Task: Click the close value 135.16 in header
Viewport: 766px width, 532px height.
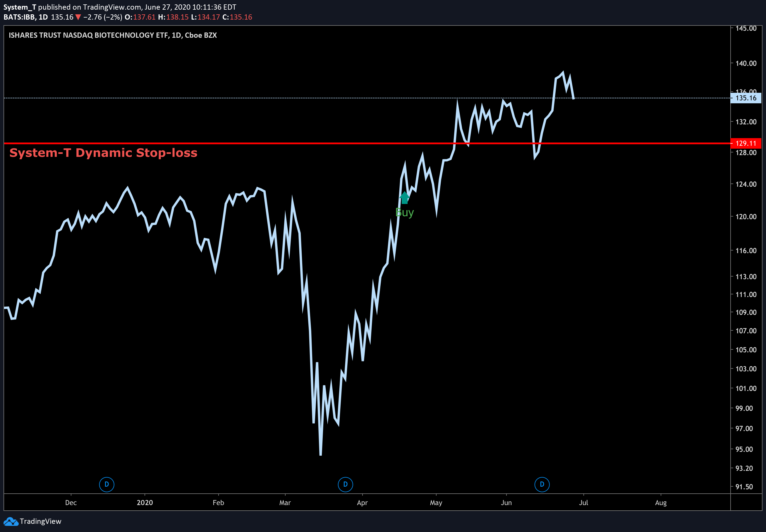Action: tap(241, 17)
